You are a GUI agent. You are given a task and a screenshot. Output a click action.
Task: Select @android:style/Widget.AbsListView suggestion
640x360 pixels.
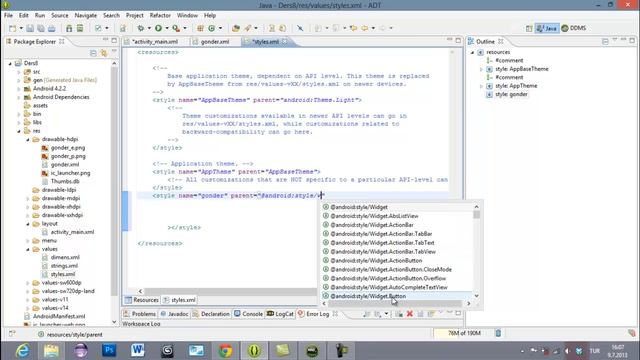(x=397, y=216)
